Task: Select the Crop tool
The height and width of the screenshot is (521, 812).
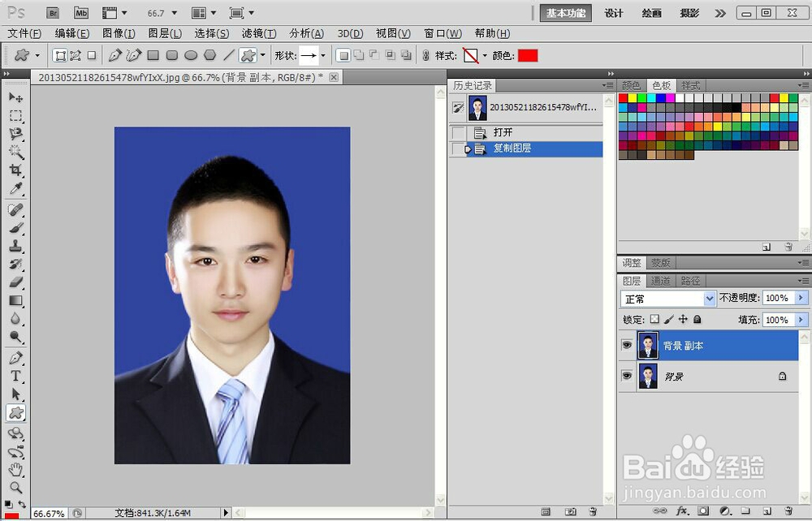Action: pyautogui.click(x=15, y=170)
